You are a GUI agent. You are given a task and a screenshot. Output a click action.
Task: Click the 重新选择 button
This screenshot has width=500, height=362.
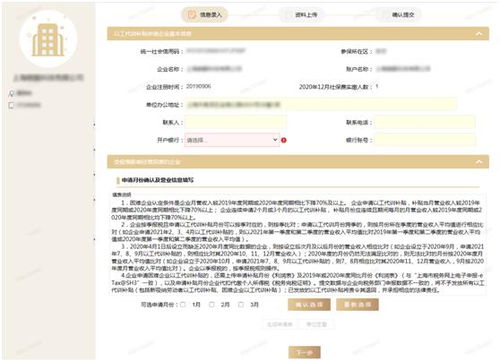pyautogui.click(x=357, y=304)
